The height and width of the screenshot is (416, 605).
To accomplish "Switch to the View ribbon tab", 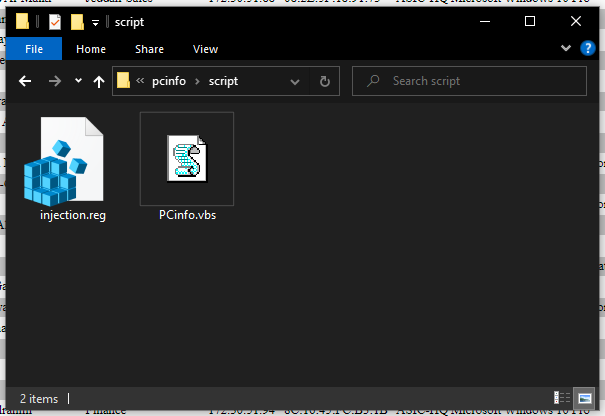I will pos(205,49).
